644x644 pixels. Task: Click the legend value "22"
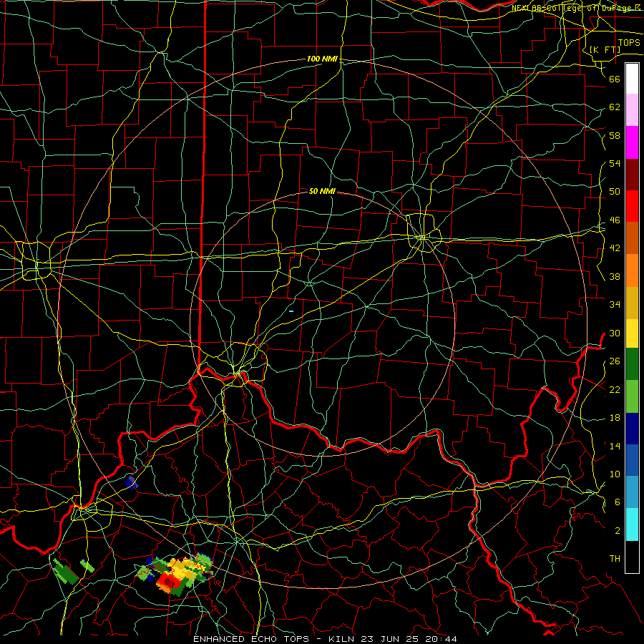pos(615,389)
